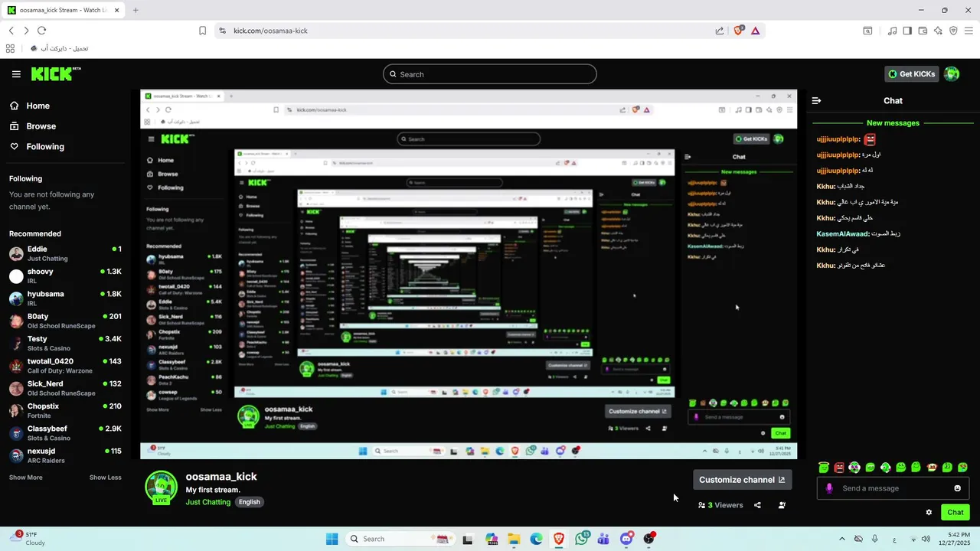Viewport: 980px width, 551px height.
Task: Open Discord from the taskbar
Action: click(x=626, y=539)
